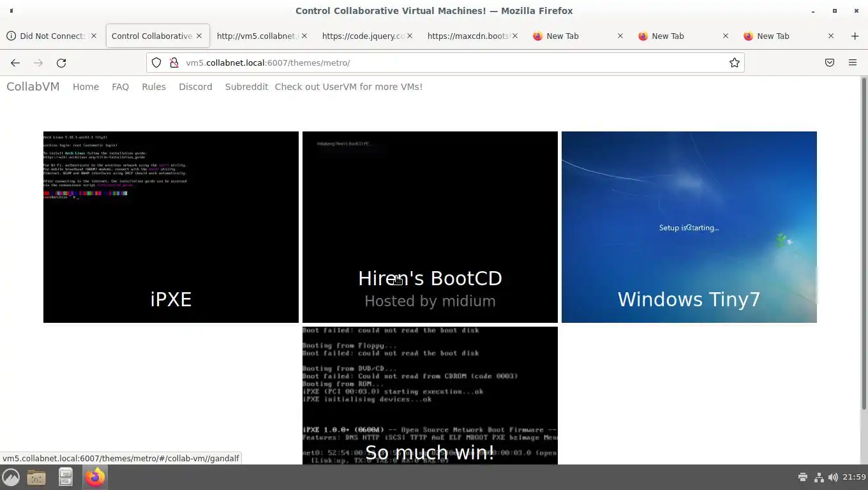
Task: Click the insecure connection lock icon
Action: [x=174, y=63]
